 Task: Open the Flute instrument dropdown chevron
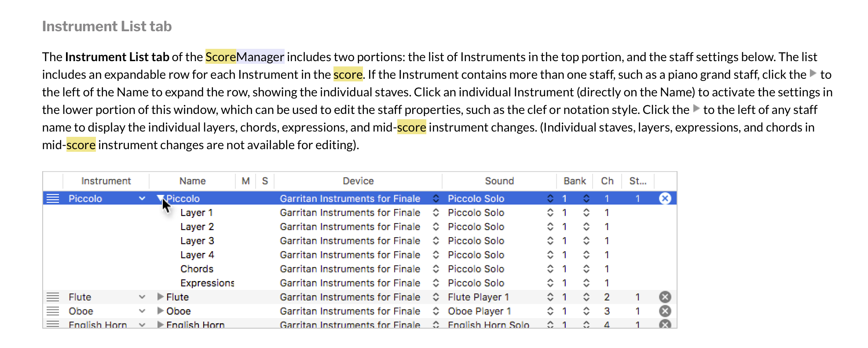coord(142,297)
